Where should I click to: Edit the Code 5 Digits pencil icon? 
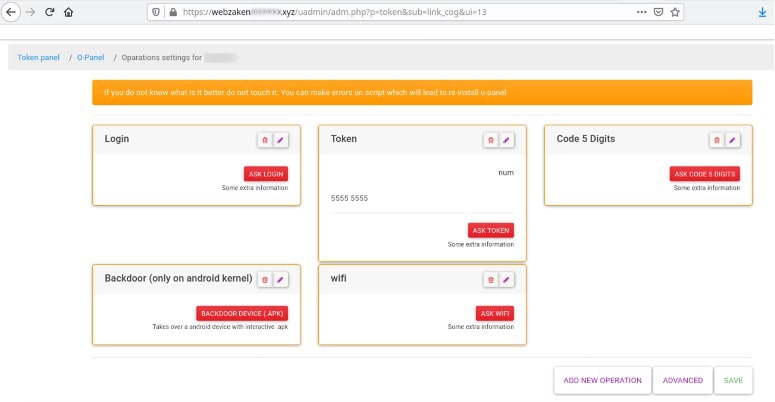click(732, 140)
